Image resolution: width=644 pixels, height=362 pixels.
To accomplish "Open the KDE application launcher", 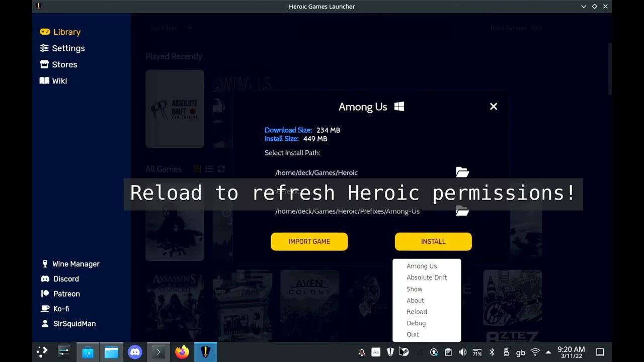I will click(42, 352).
